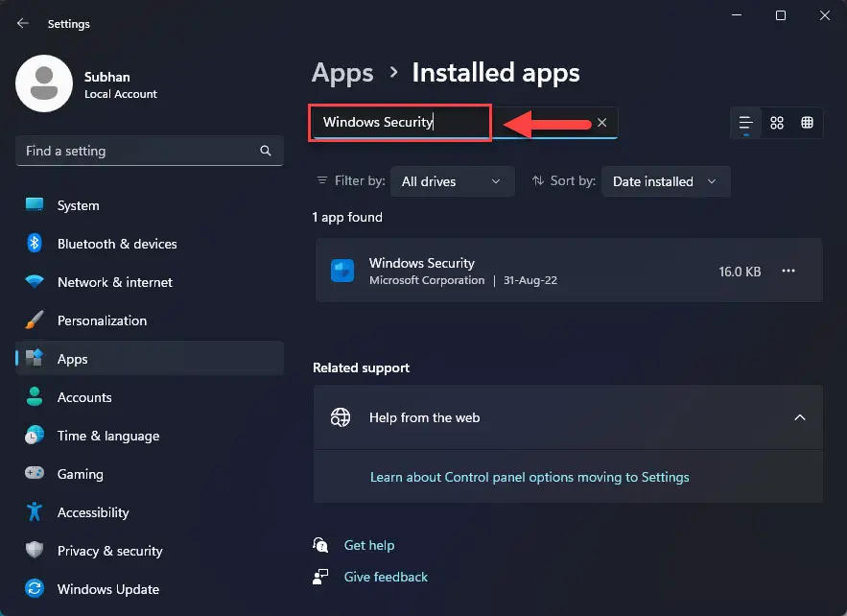Collapse the Help from the web section
Image resolution: width=847 pixels, height=616 pixels.
[799, 417]
